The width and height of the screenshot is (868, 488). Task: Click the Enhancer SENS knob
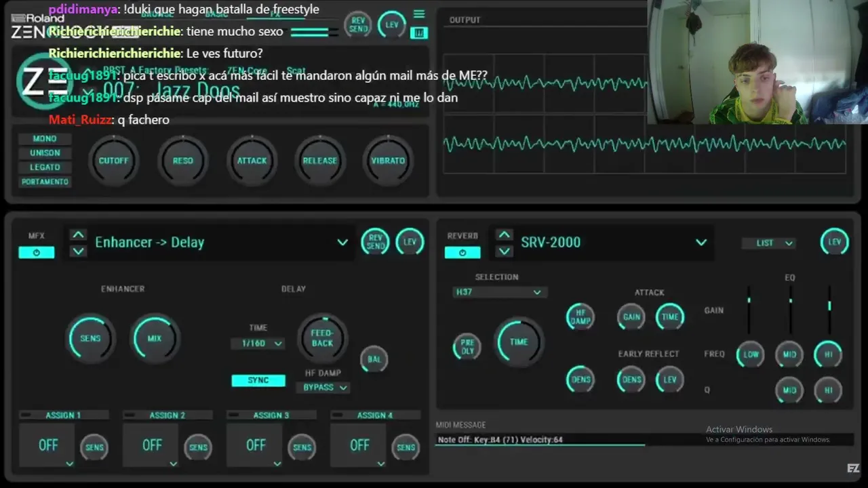click(90, 338)
